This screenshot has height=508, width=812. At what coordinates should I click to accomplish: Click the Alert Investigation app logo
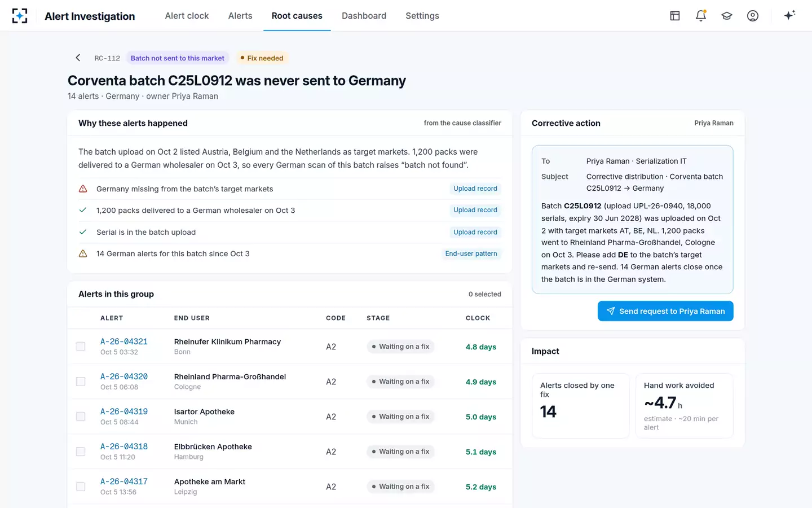(20, 16)
